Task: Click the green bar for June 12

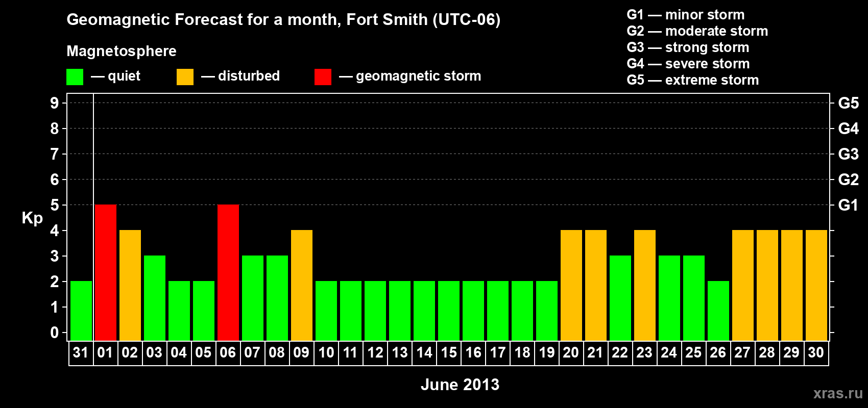Action: coord(375,311)
